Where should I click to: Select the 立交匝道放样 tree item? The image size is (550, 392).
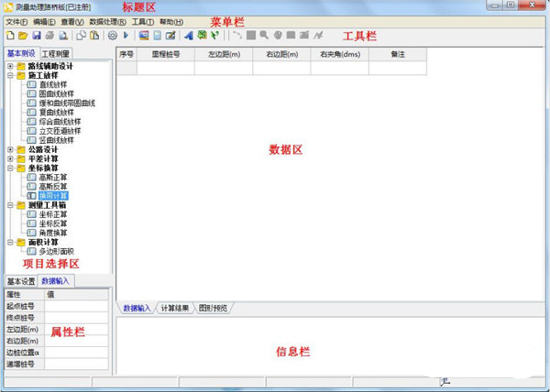(x=60, y=131)
